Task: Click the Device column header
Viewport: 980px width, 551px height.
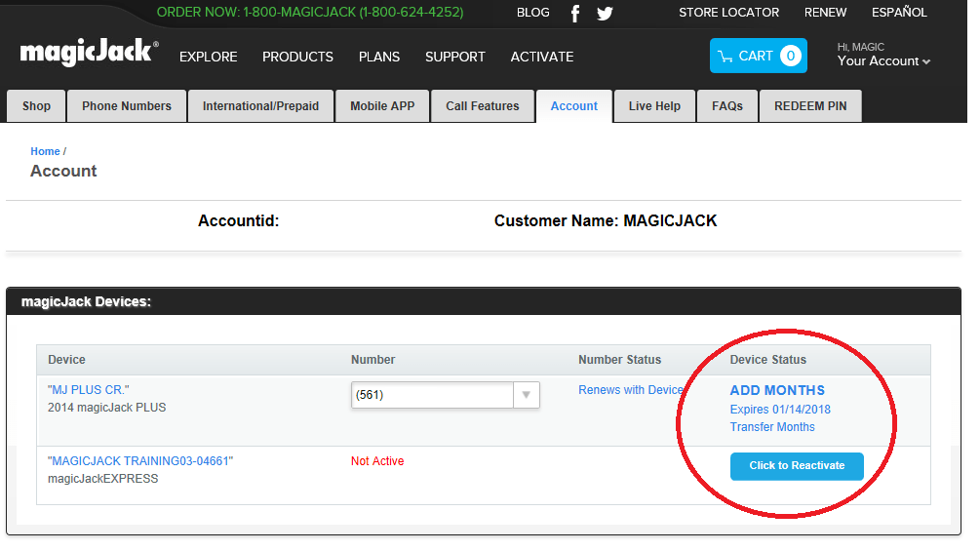Action: pos(67,360)
